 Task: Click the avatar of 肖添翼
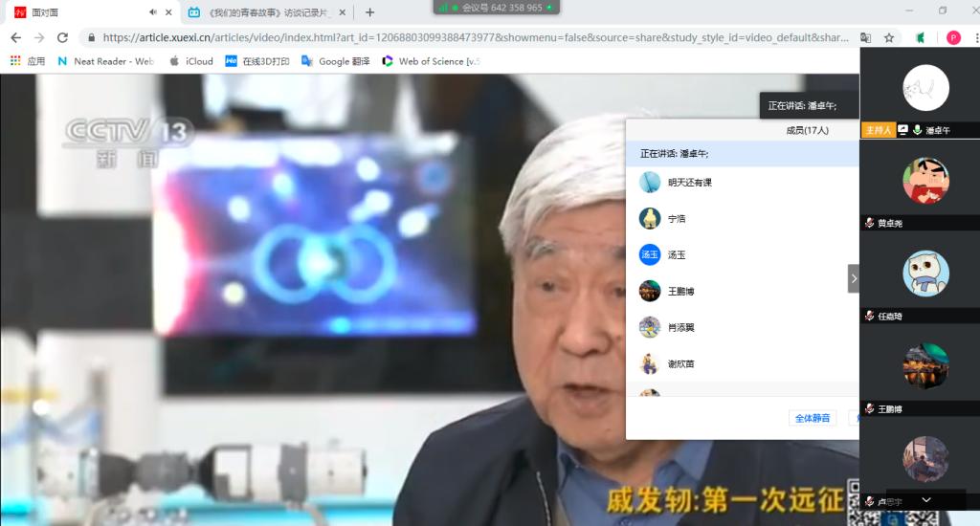(x=650, y=327)
